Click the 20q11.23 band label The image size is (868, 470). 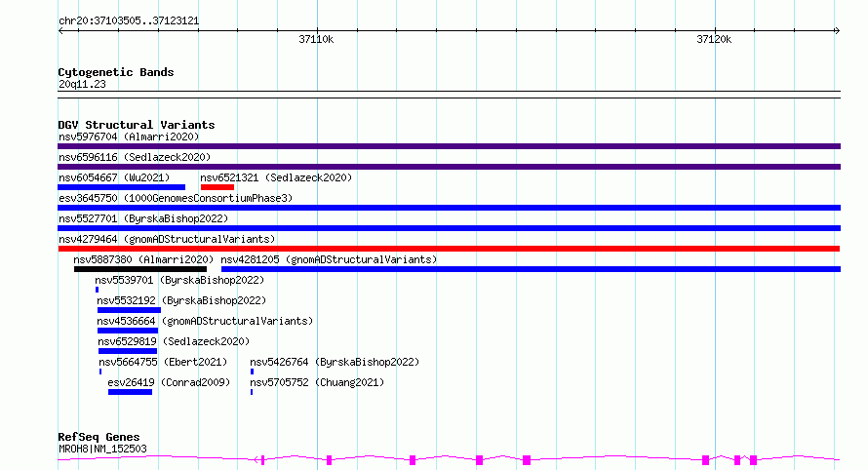tap(82, 84)
